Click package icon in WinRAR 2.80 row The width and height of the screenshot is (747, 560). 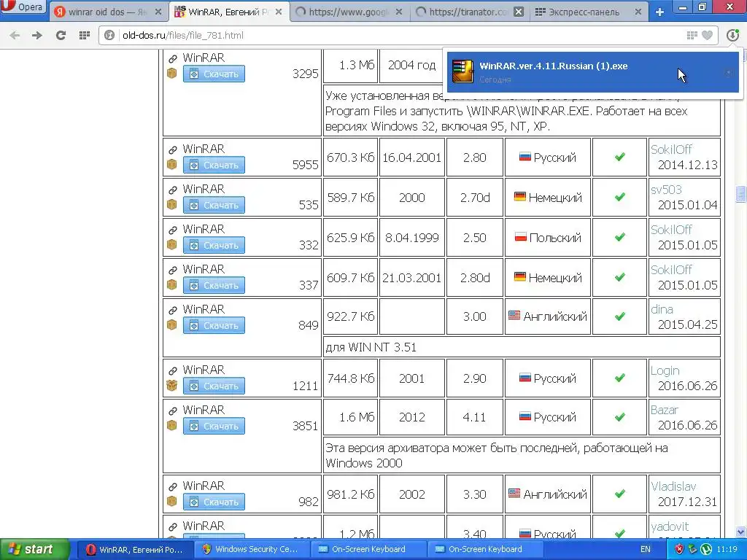[x=172, y=164]
